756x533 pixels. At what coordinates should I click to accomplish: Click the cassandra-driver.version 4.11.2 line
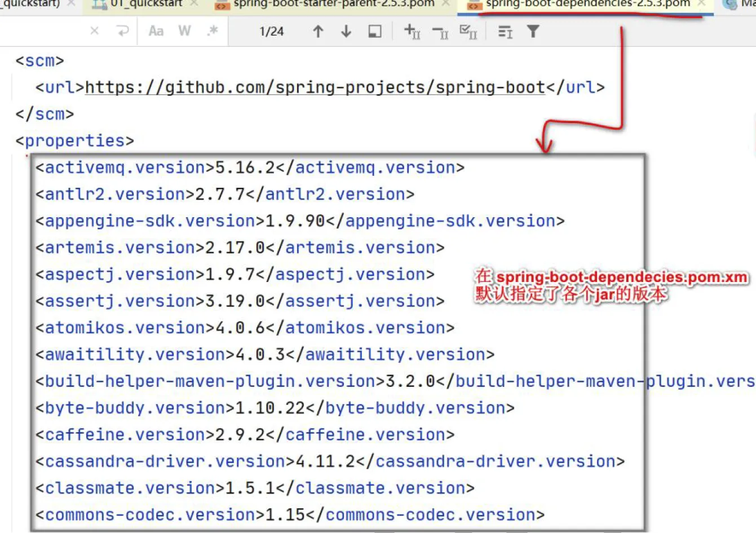[x=330, y=461]
